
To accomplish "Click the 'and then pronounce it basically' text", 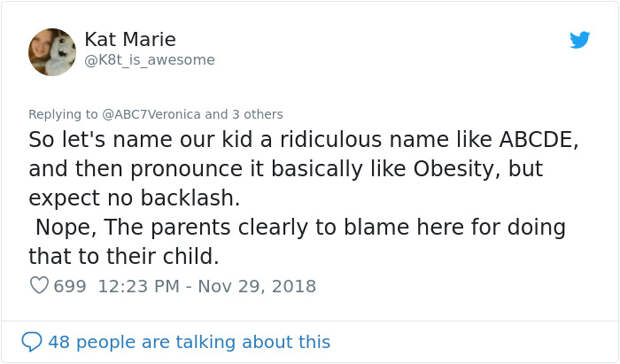I will (x=195, y=169).
